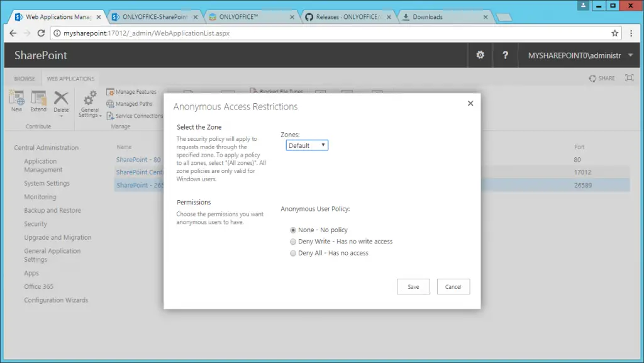This screenshot has height=363, width=644.
Task: Go to Application Management
Action: coord(43,165)
